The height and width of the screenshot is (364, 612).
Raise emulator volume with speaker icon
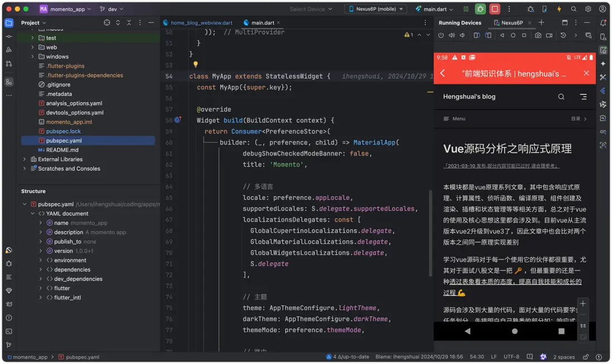coord(451,35)
